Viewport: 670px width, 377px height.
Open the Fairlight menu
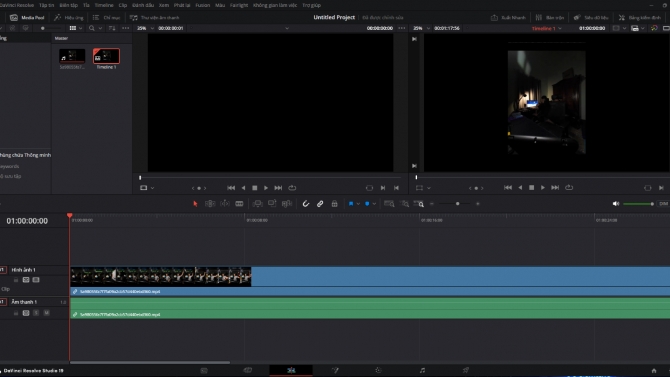click(239, 5)
